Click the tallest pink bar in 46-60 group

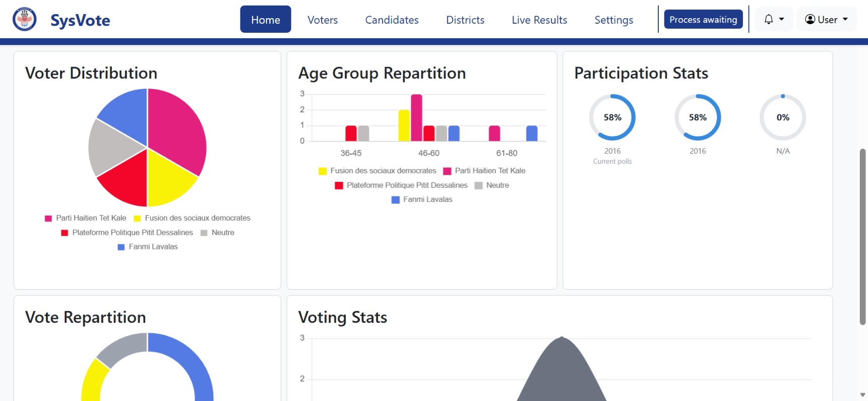coord(416,118)
